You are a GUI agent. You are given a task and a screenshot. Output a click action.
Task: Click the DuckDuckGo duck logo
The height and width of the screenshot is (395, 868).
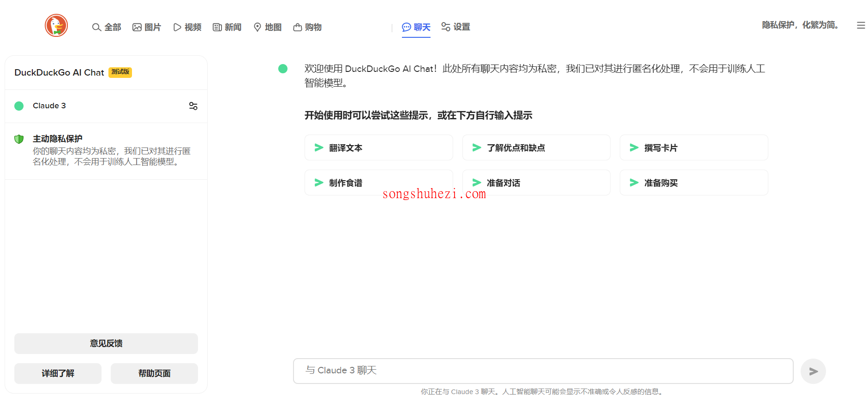[56, 25]
